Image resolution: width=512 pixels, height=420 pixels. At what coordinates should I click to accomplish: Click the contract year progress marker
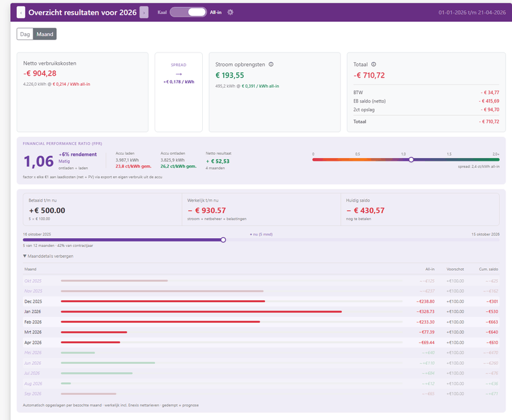(223, 239)
